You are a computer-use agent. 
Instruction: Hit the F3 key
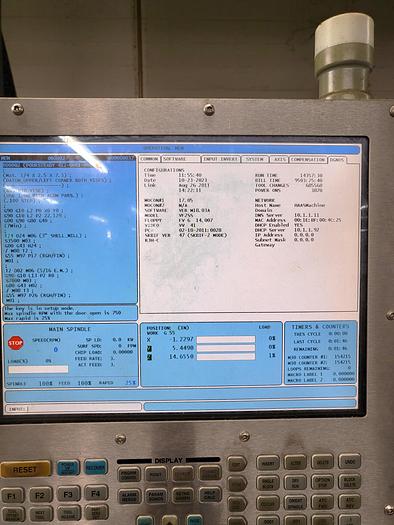(68, 494)
